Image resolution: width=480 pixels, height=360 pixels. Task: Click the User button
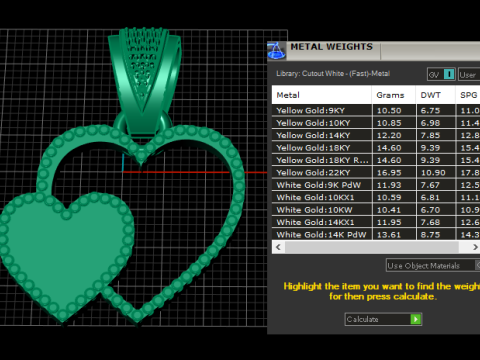(x=469, y=74)
